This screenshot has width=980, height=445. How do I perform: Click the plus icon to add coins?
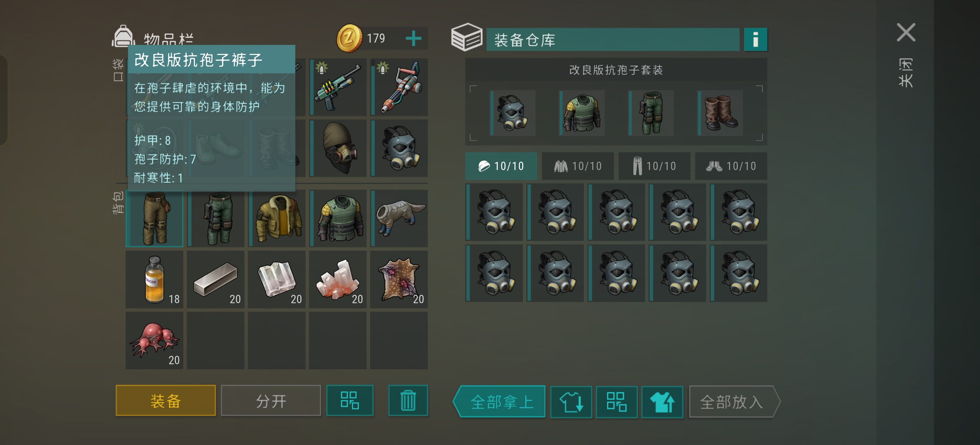click(x=413, y=38)
